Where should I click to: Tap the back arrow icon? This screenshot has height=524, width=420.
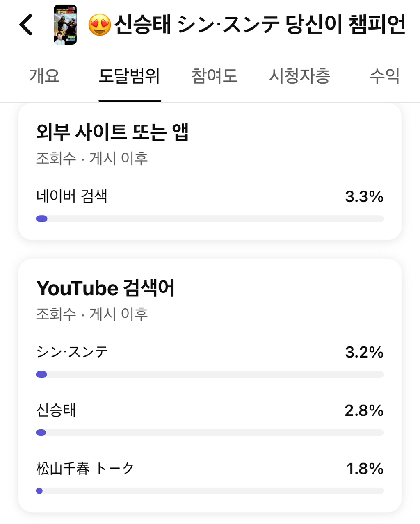[25, 25]
